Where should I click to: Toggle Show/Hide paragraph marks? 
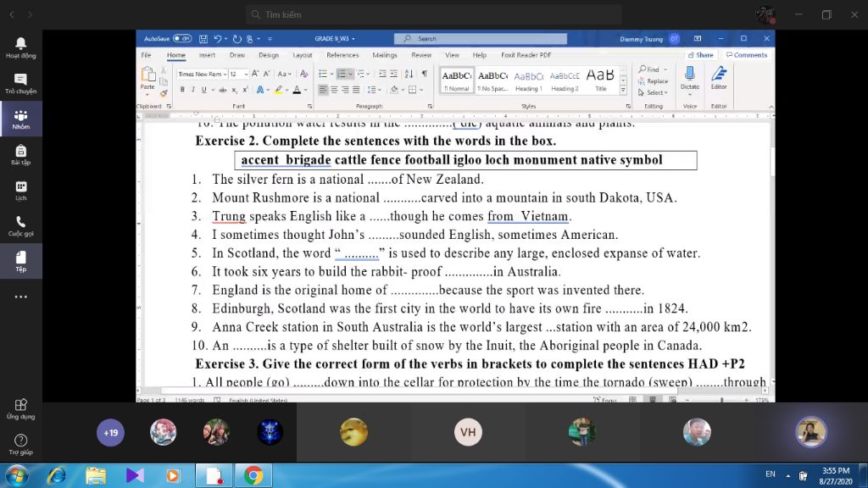tap(425, 74)
